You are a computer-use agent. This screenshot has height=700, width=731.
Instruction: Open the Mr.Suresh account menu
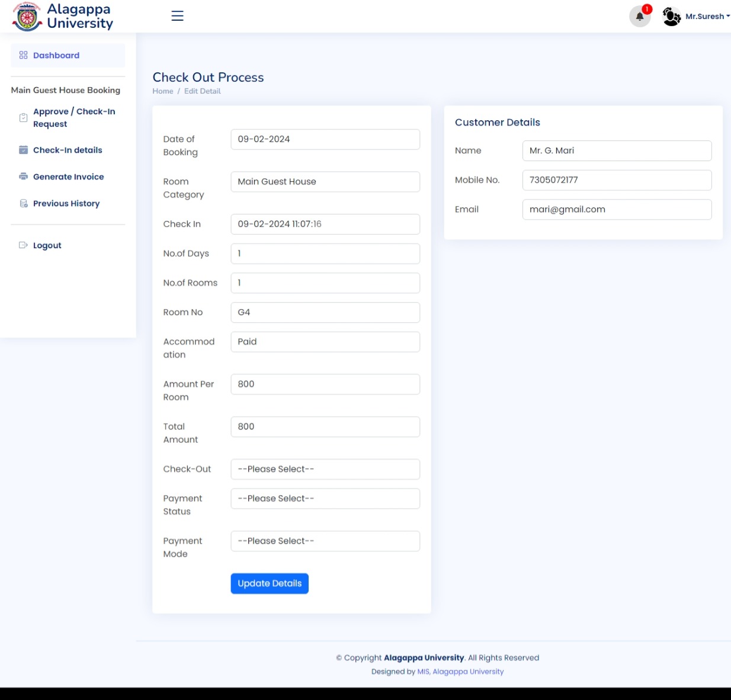(x=707, y=17)
